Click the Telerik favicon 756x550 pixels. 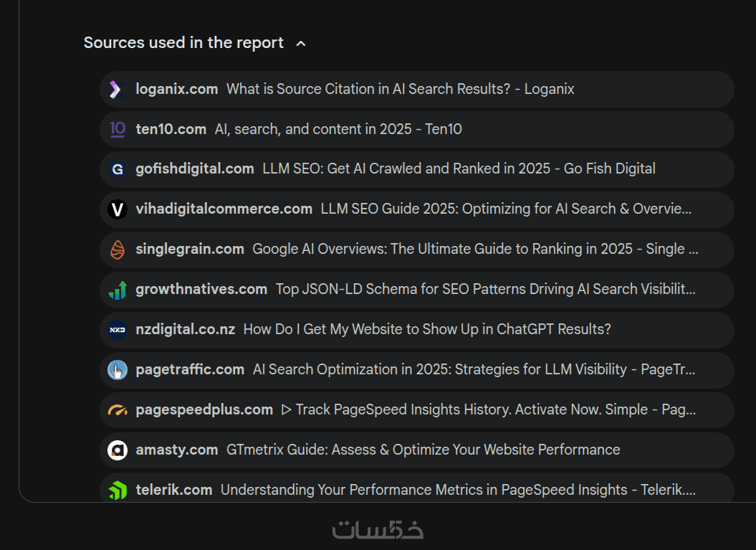117,490
